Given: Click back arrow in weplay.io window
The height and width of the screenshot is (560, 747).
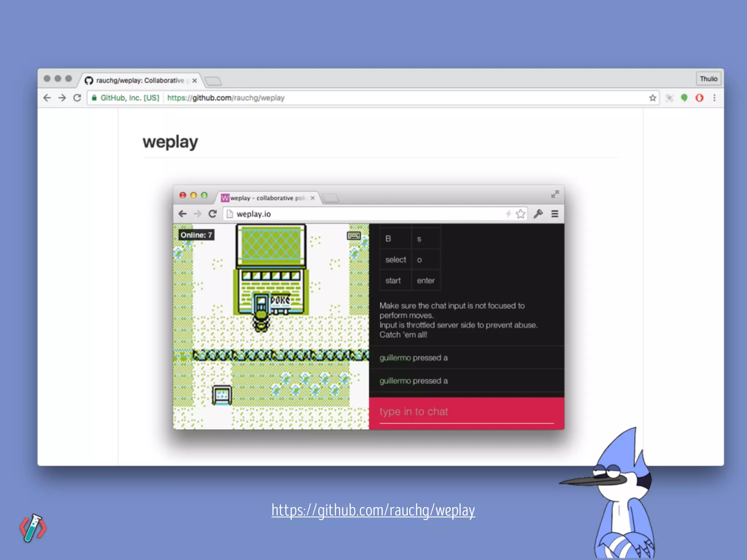Looking at the screenshot, I should [182, 214].
